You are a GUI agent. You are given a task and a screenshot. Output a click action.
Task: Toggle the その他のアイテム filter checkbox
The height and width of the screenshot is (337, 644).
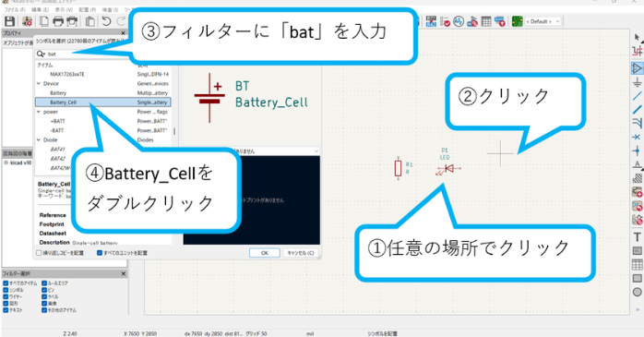coord(44,310)
